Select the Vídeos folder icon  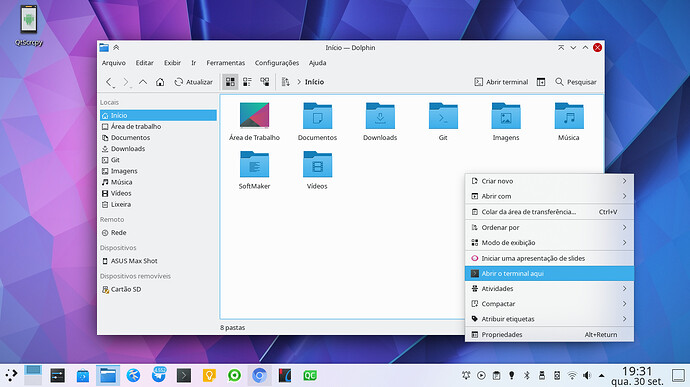pyautogui.click(x=317, y=164)
